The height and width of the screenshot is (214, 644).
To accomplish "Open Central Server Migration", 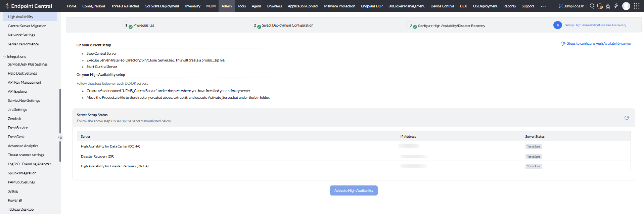I will 27,26.
